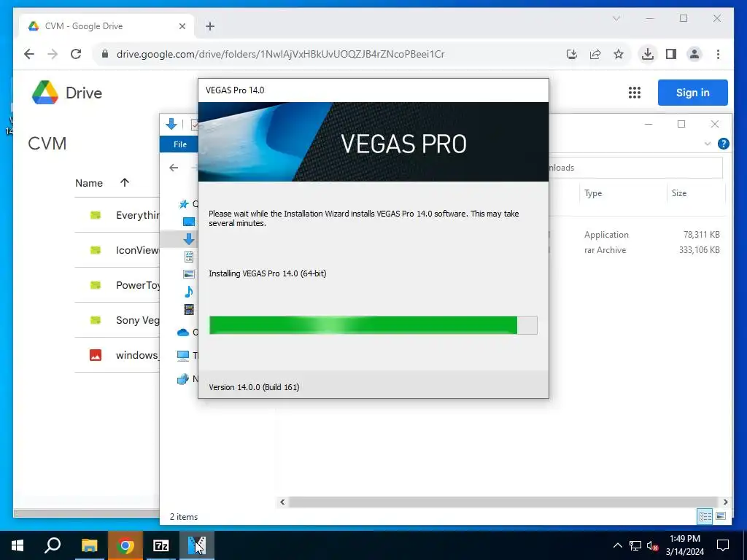Sort Explorer files by Type column
This screenshot has height=560, width=747.
click(593, 192)
